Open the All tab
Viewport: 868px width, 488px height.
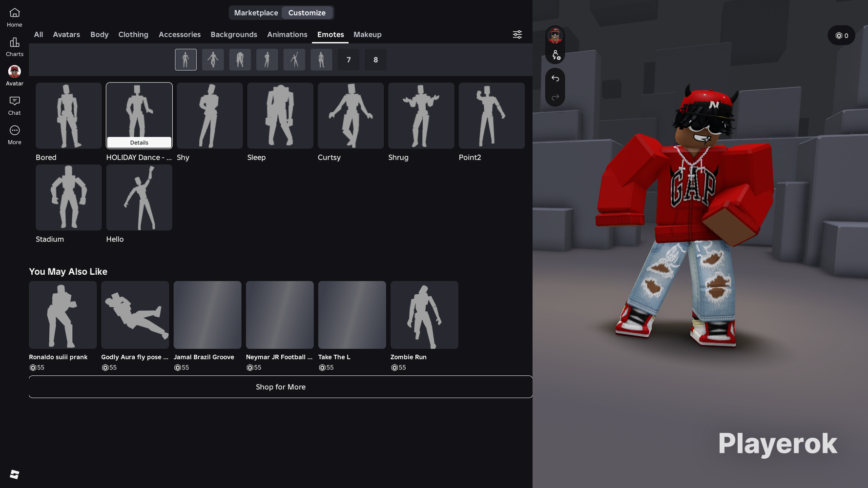[39, 35]
